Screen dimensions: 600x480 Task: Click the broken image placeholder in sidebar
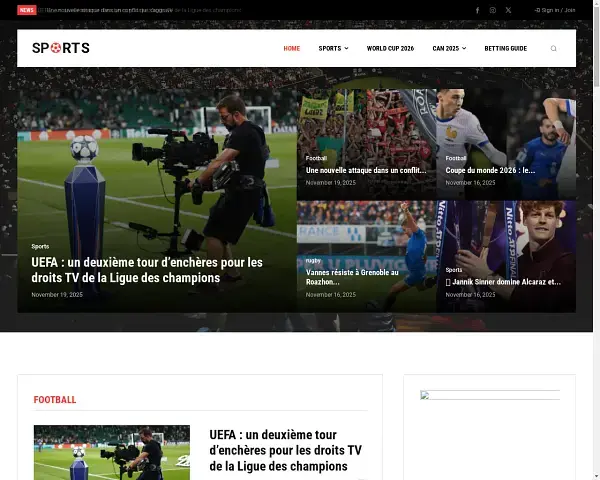tap(424, 395)
